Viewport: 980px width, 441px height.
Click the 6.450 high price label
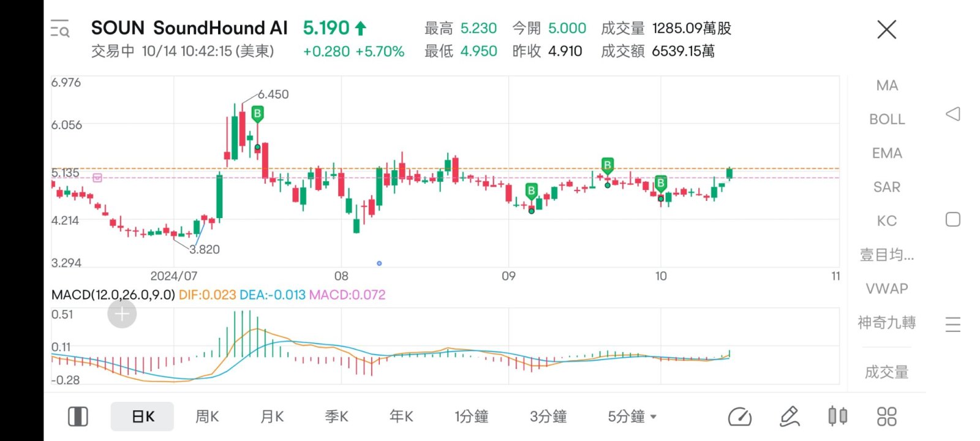point(273,94)
